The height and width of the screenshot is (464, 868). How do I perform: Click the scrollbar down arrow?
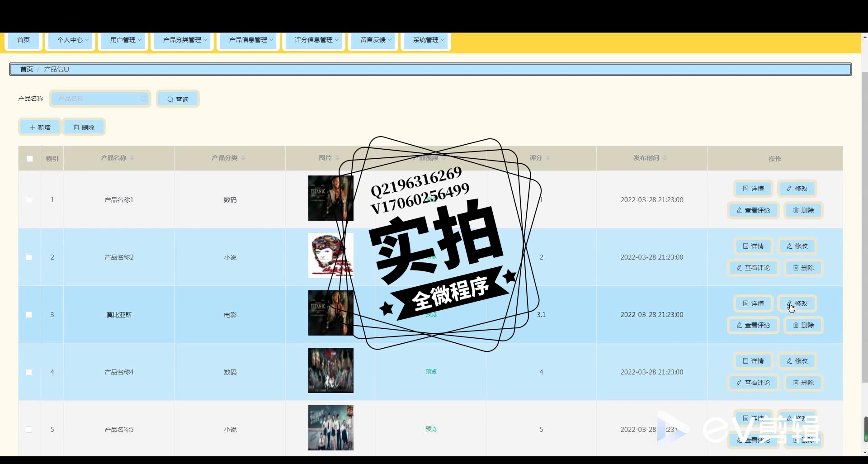(x=865, y=452)
